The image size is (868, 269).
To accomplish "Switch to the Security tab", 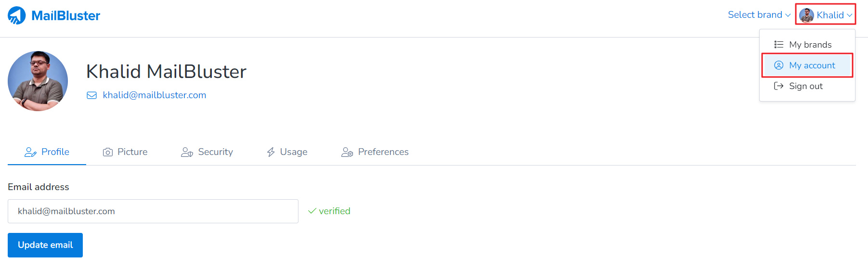I will 207,152.
